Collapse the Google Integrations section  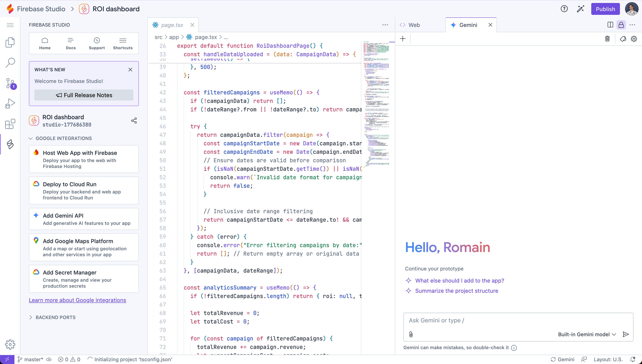[60, 138]
